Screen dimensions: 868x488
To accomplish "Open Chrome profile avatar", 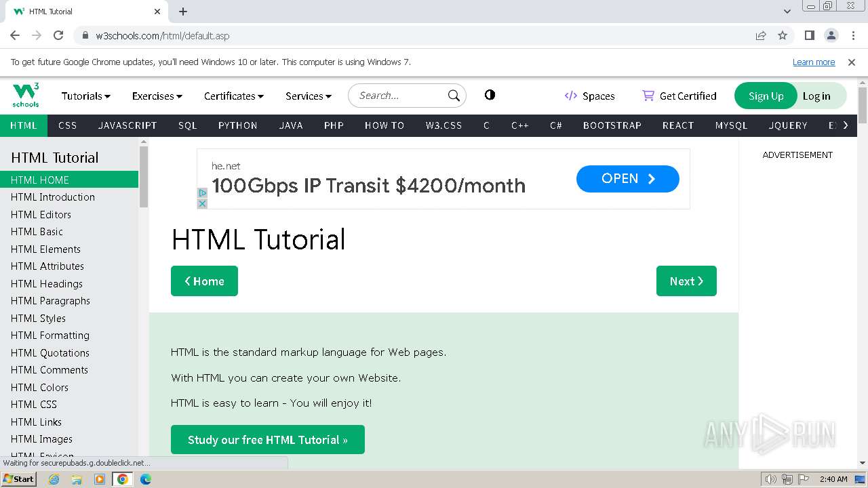I will [x=831, y=35].
